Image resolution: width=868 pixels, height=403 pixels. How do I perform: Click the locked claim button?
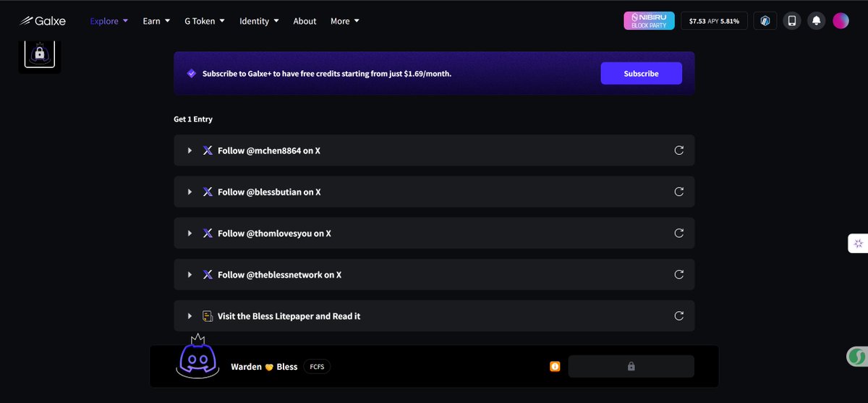tap(631, 367)
